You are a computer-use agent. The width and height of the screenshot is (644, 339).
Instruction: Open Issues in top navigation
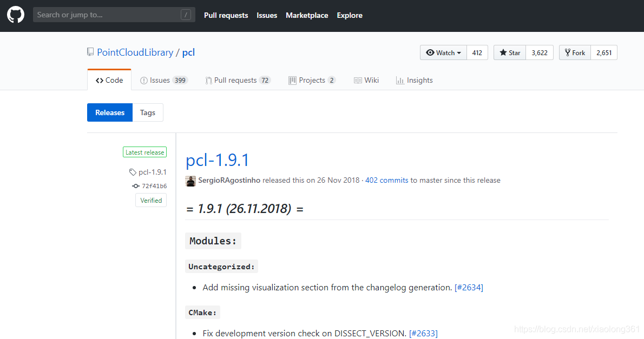[x=267, y=15]
